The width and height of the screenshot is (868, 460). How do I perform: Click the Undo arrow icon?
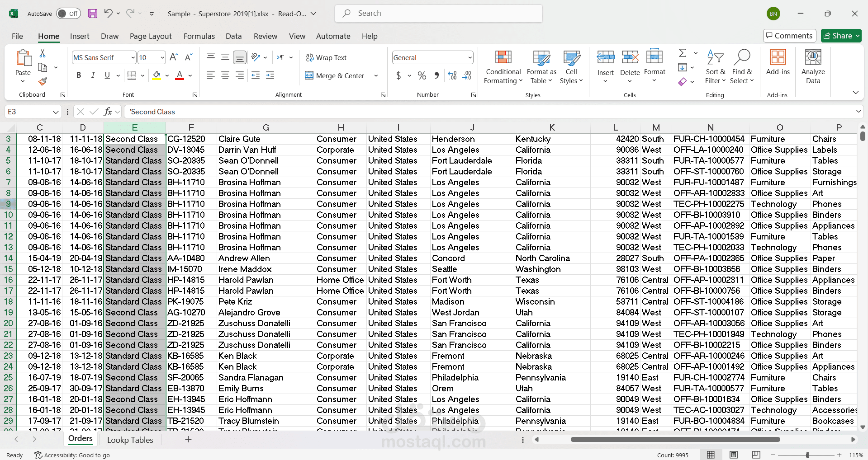point(108,13)
